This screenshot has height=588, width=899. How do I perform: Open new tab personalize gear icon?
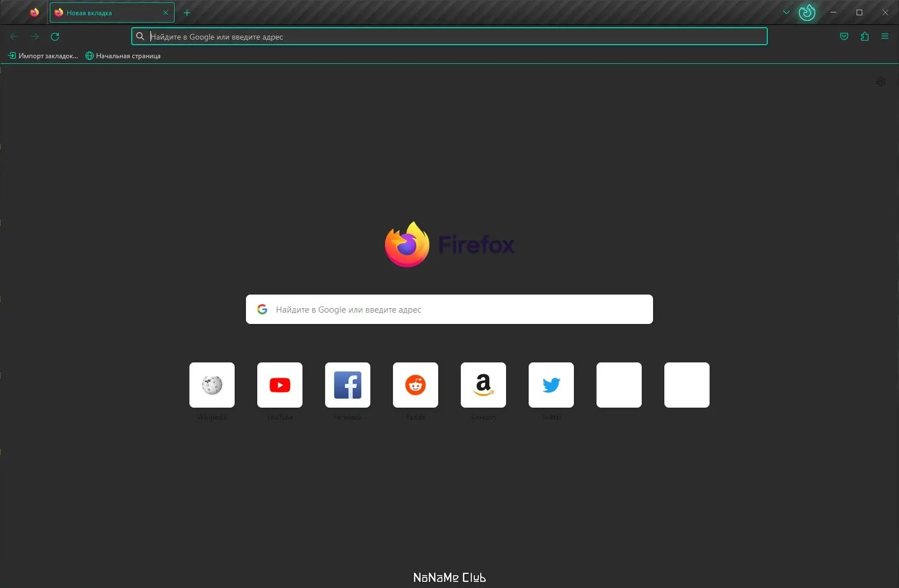click(x=881, y=81)
